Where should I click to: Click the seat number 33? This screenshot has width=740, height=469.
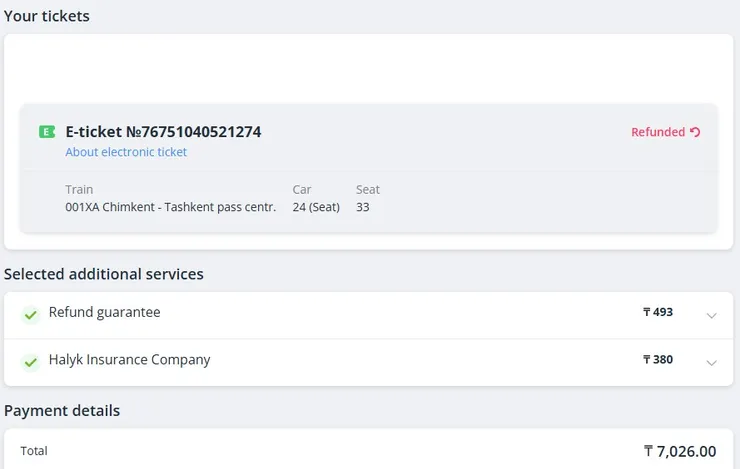pyautogui.click(x=363, y=207)
